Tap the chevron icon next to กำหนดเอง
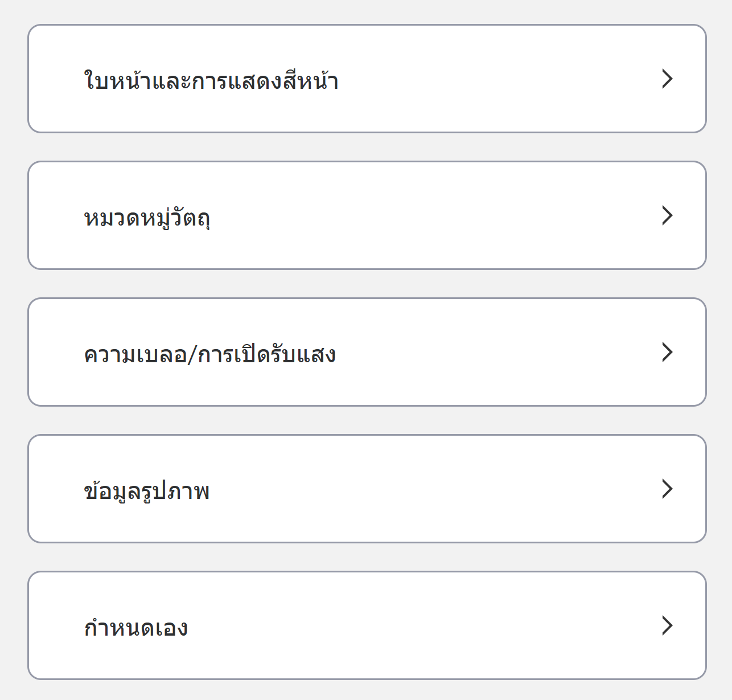 [x=667, y=625]
